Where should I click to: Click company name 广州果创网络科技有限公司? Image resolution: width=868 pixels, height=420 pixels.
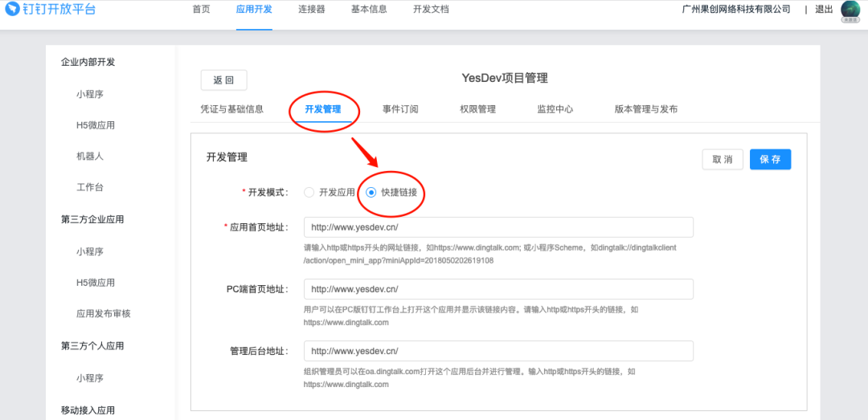[736, 10]
